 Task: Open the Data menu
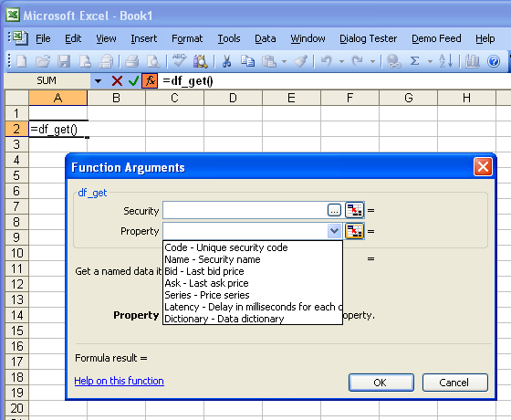265,38
